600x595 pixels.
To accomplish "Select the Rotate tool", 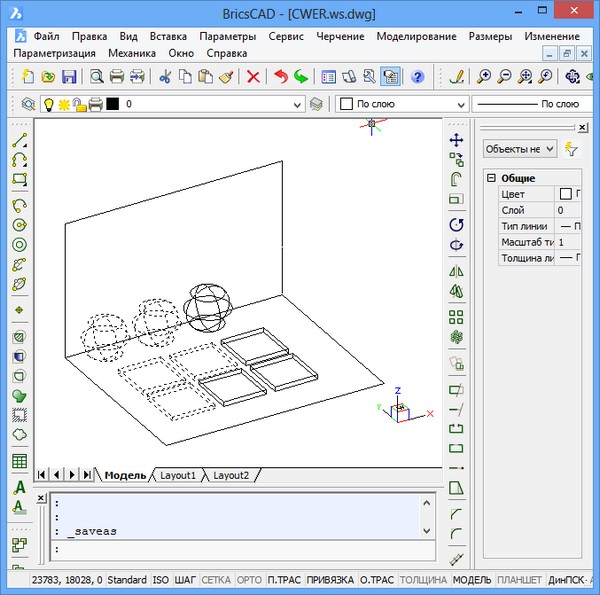I will coord(456,225).
